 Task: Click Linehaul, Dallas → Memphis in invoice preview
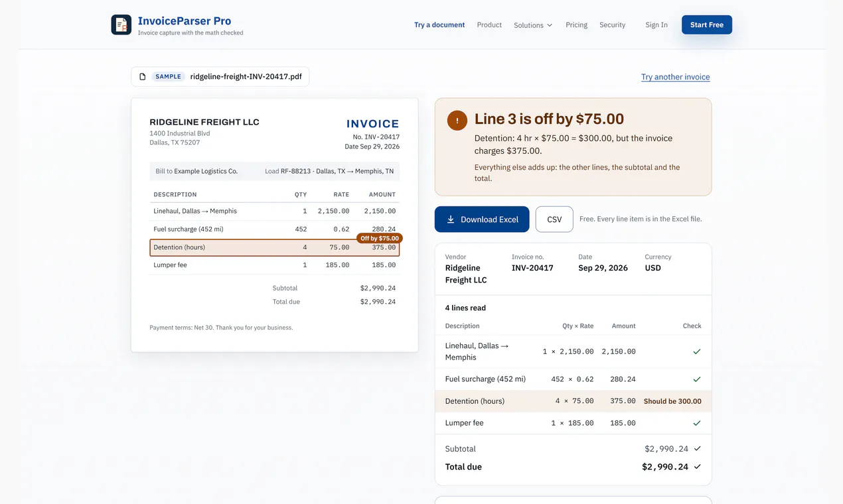point(195,211)
